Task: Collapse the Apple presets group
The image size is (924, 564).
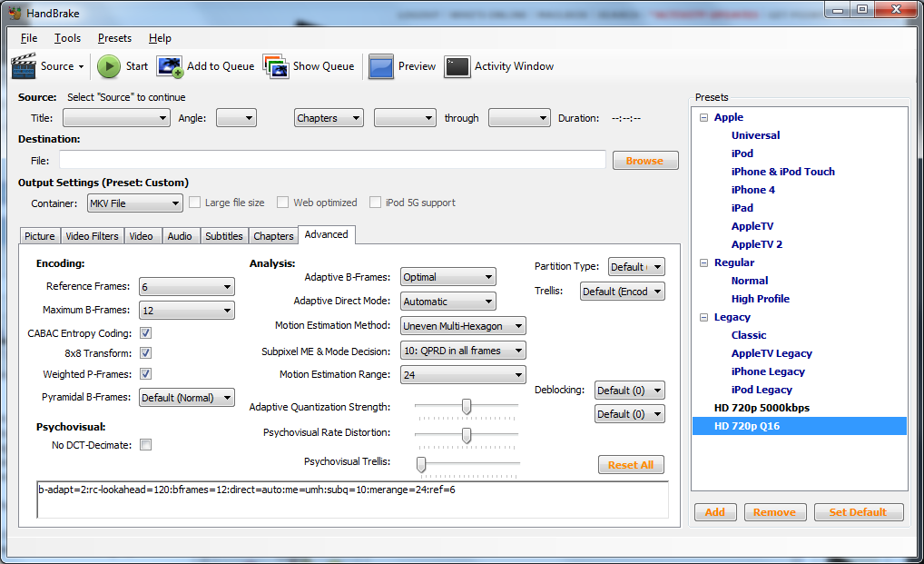Action: 703,117
